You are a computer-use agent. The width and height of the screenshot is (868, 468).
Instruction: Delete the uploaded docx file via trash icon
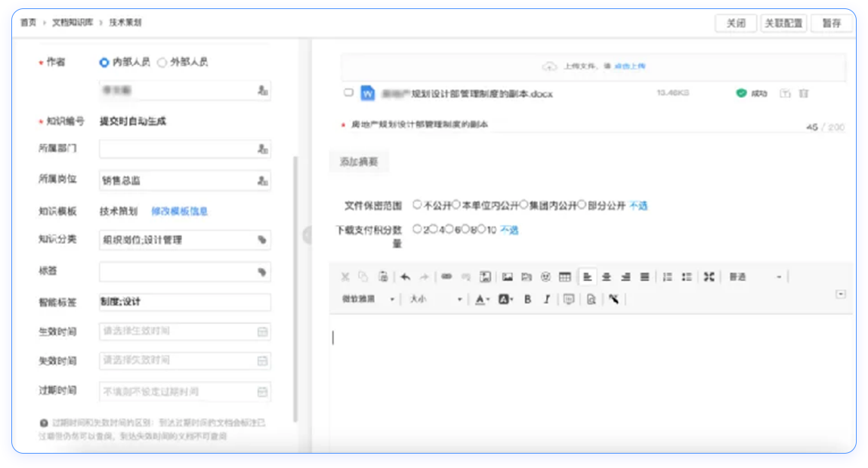point(804,94)
